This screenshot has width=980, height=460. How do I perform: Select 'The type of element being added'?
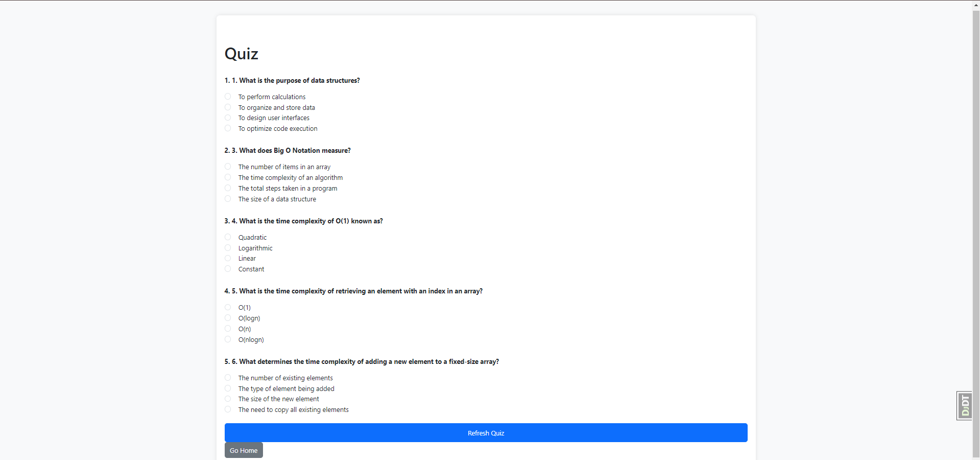click(x=228, y=388)
